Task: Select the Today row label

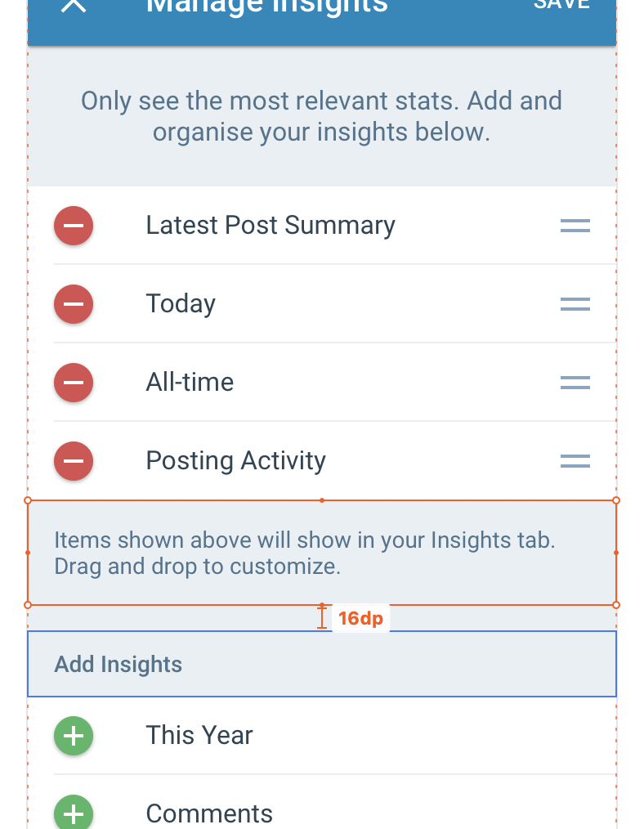Action: [181, 304]
